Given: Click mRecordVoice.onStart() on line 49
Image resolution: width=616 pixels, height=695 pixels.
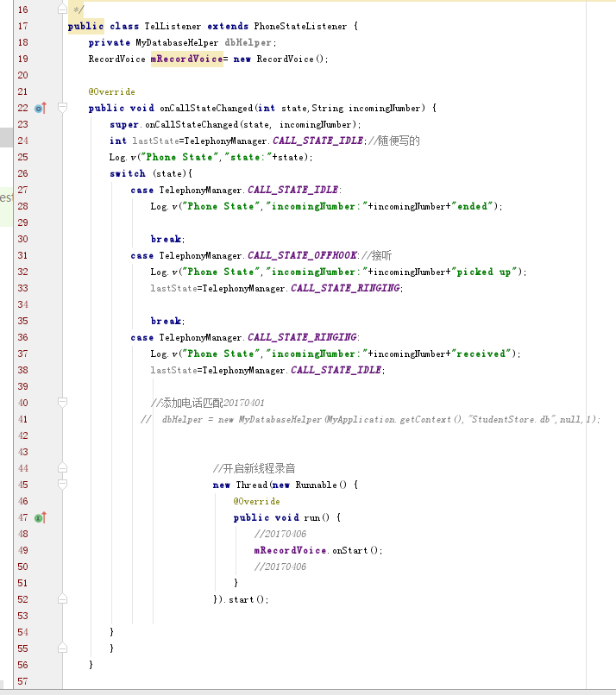Looking at the screenshot, I should [317, 550].
